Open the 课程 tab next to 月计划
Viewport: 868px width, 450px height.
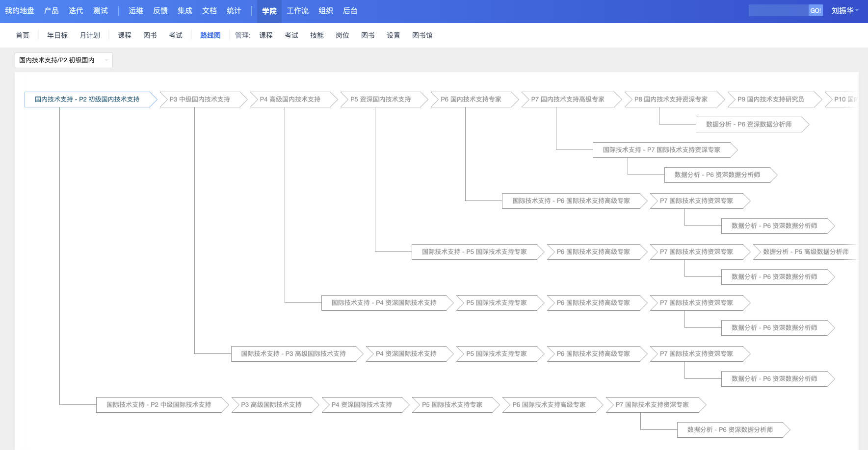pos(125,35)
